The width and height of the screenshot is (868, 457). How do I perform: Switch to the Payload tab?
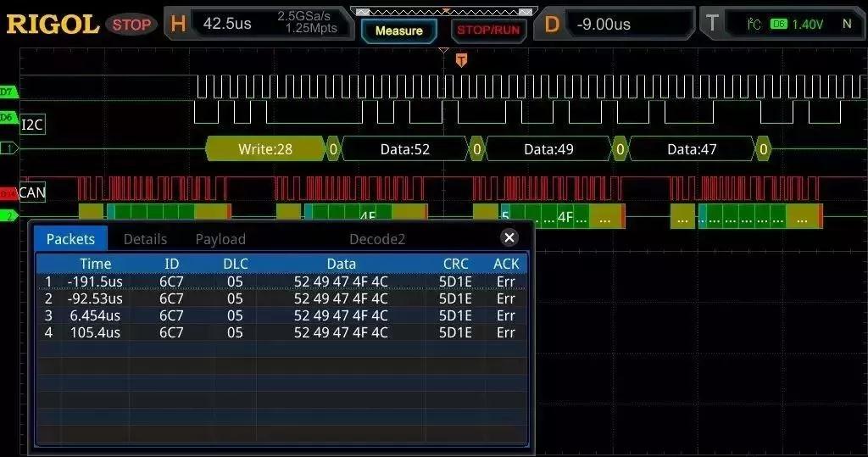point(220,239)
